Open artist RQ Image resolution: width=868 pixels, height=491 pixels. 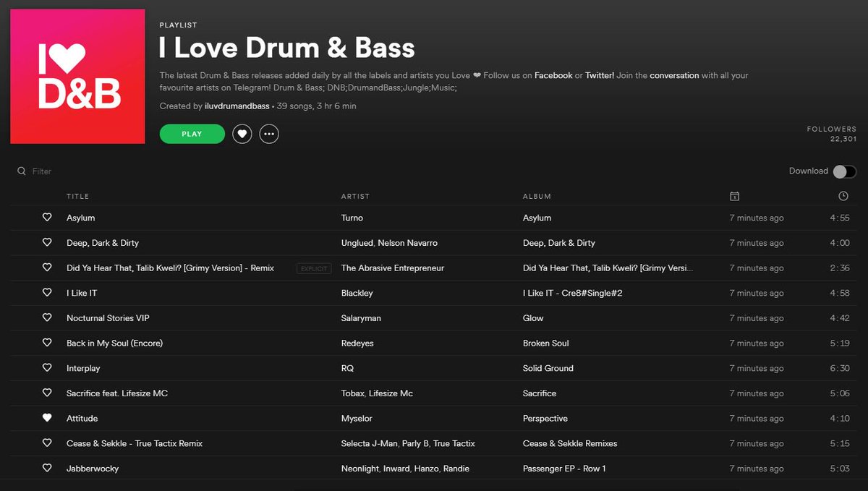coord(347,368)
